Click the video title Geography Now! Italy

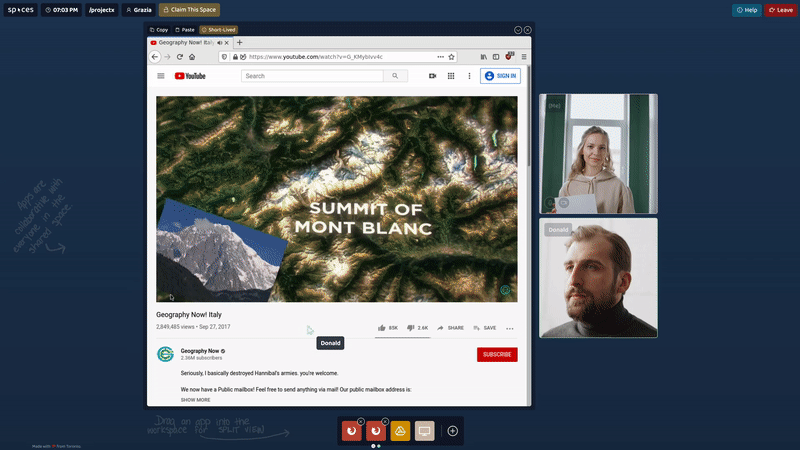pyautogui.click(x=189, y=315)
